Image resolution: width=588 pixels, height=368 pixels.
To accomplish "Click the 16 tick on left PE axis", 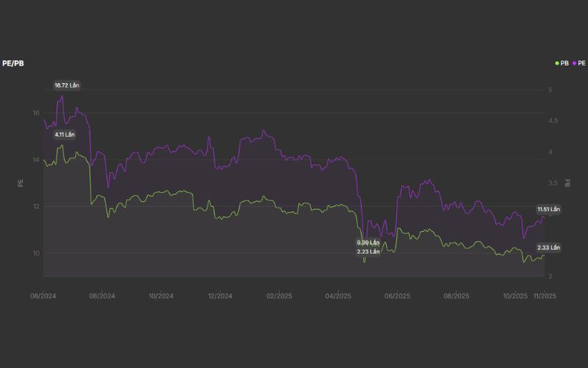I will click(x=36, y=113).
